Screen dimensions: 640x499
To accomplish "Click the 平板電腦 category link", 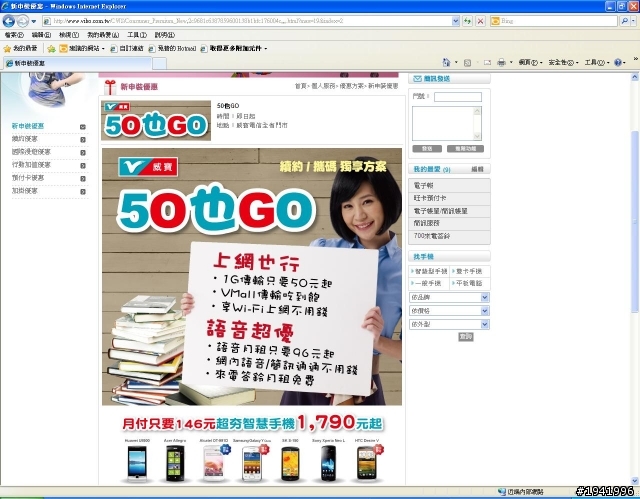I will coord(467,283).
